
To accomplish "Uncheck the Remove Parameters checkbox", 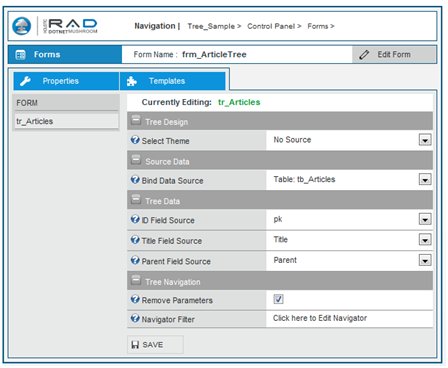I will click(x=278, y=299).
